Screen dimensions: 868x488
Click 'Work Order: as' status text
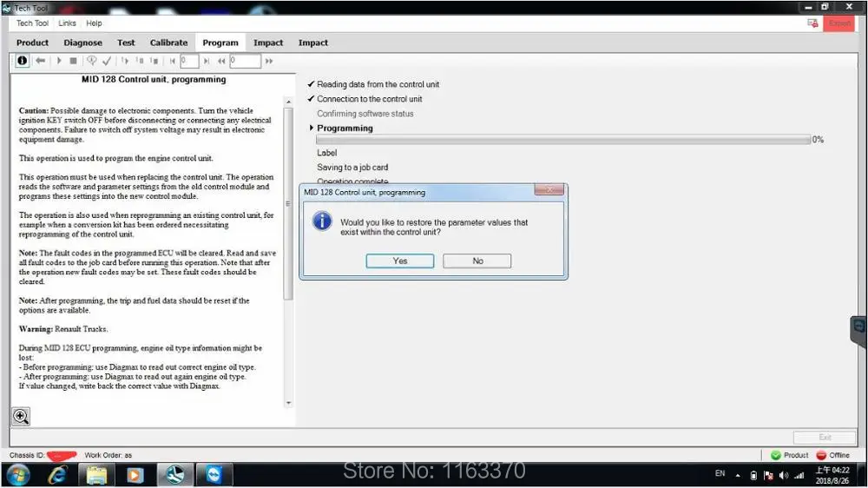(108, 455)
